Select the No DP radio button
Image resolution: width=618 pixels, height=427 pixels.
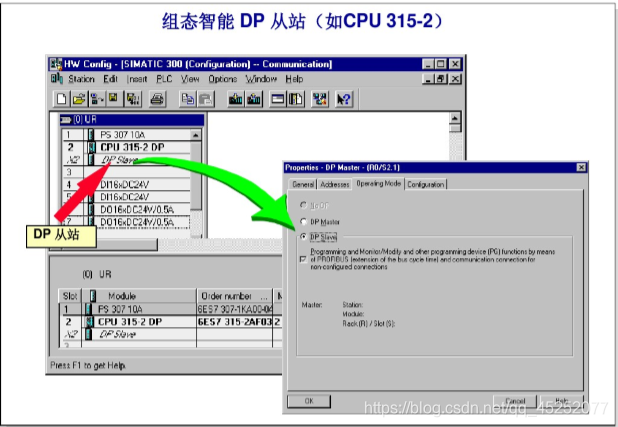[x=303, y=205]
